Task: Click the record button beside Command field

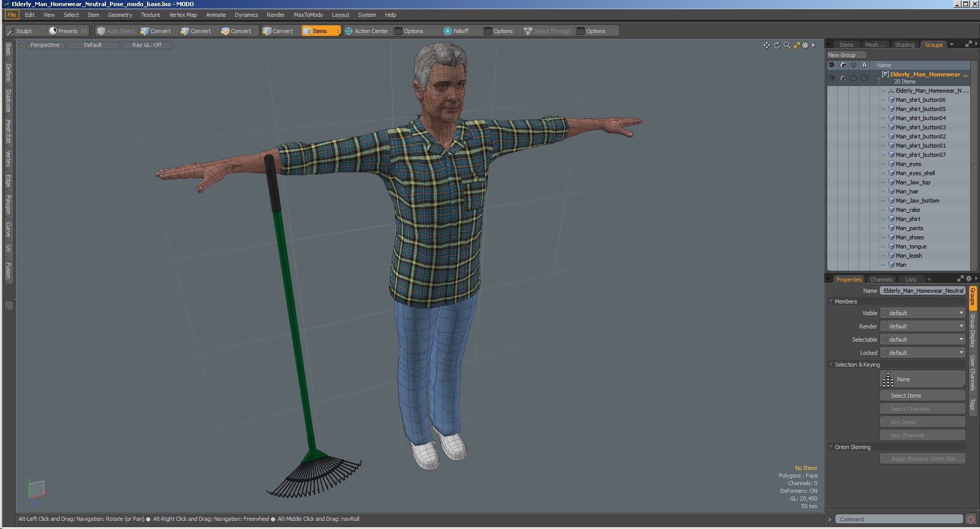Action: tap(971, 519)
